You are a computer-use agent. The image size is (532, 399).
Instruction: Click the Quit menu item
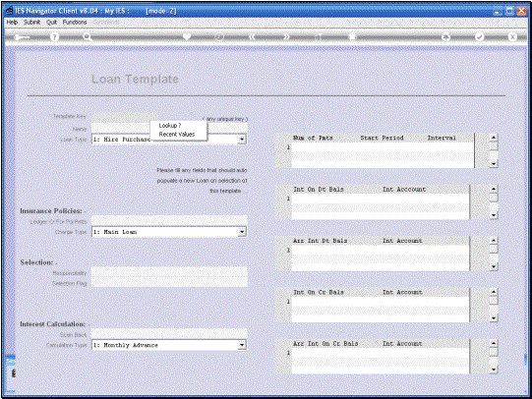[51, 22]
